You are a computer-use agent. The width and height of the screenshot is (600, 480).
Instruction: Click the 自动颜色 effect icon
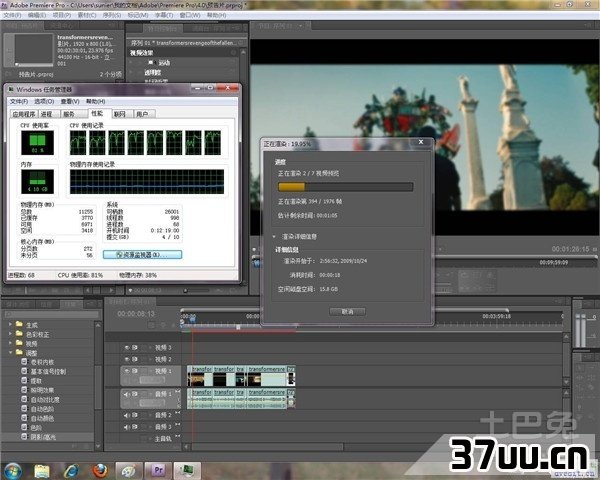coord(24,418)
